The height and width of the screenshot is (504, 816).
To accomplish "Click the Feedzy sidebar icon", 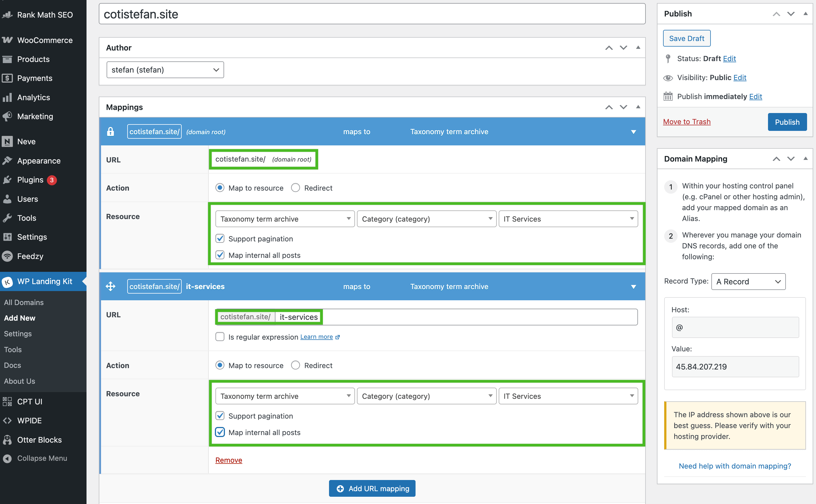I will point(7,256).
